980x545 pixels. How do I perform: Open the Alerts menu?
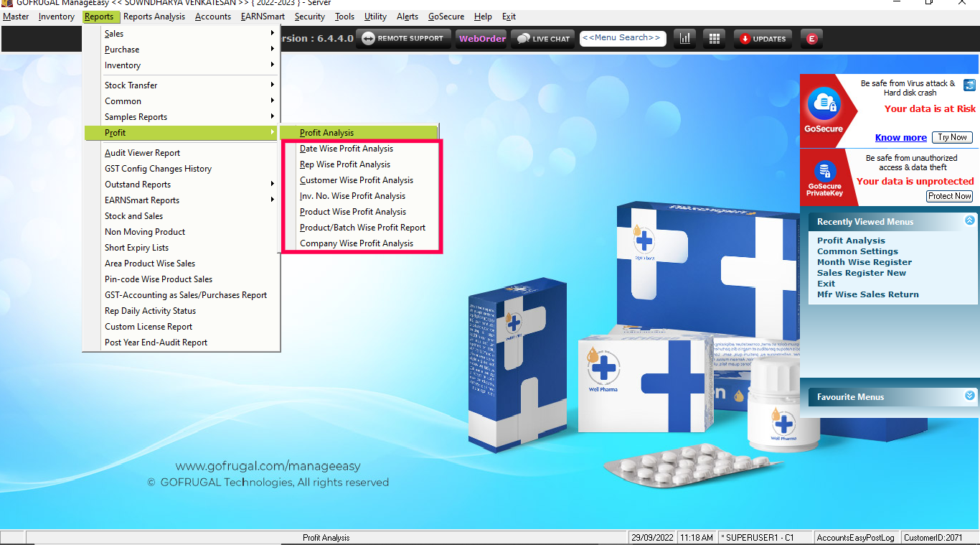click(x=407, y=17)
